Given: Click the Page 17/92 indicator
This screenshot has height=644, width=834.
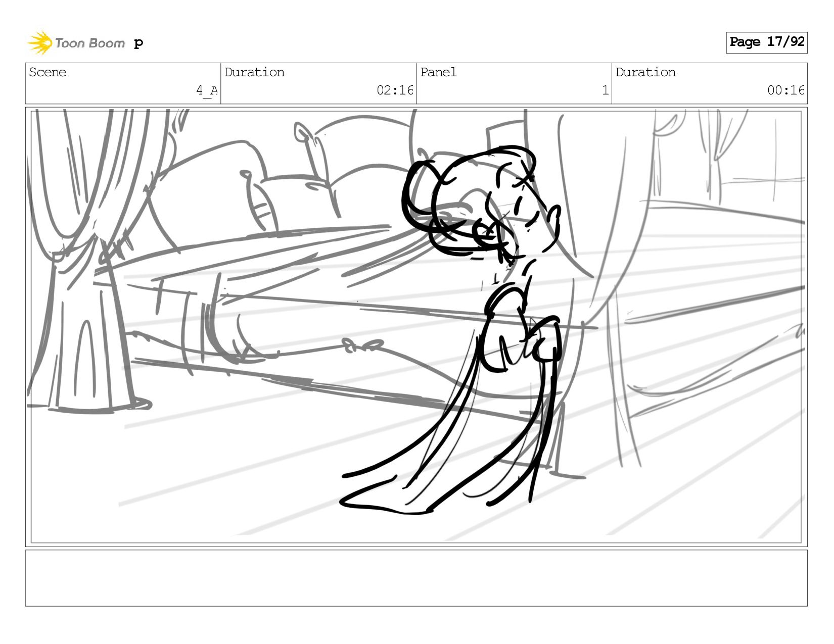Looking at the screenshot, I should coord(766,42).
